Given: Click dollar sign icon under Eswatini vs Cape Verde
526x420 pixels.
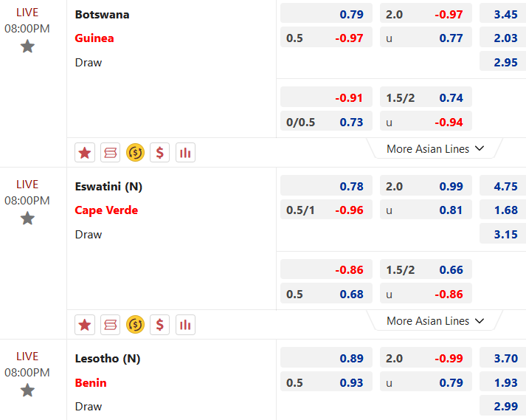Looking at the screenshot, I should coord(160,324).
